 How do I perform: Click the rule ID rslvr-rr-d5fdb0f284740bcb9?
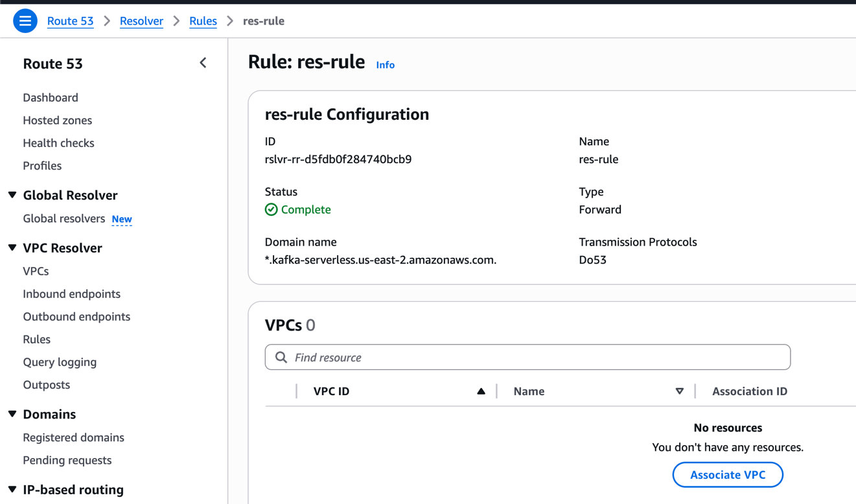[338, 159]
